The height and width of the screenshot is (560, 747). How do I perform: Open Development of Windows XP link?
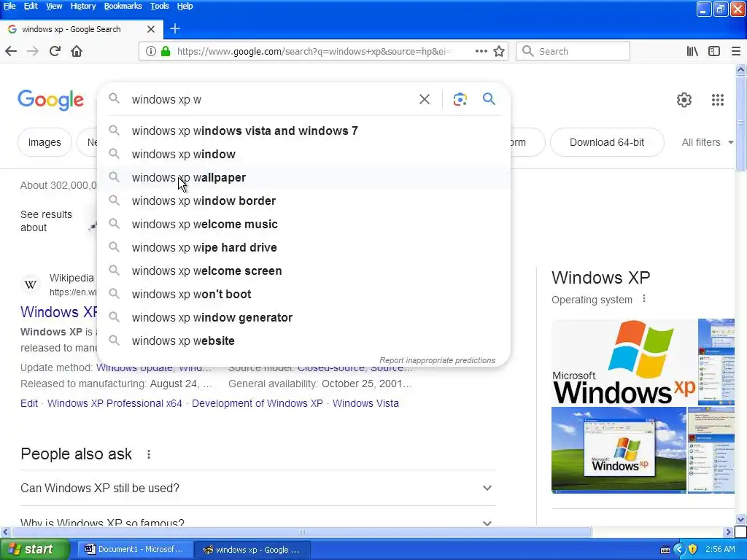pos(258,403)
